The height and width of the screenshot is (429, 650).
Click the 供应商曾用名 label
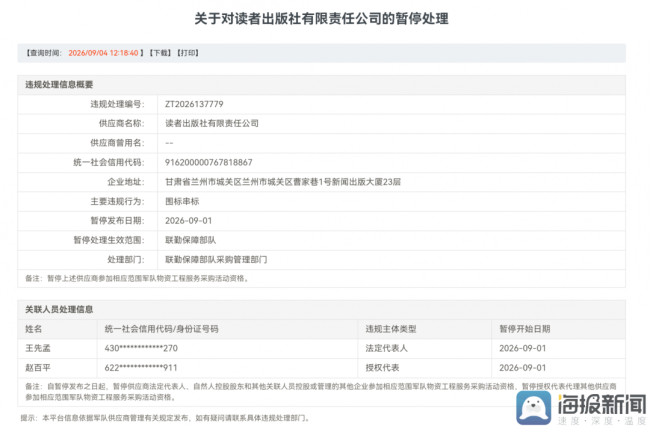[117, 143]
